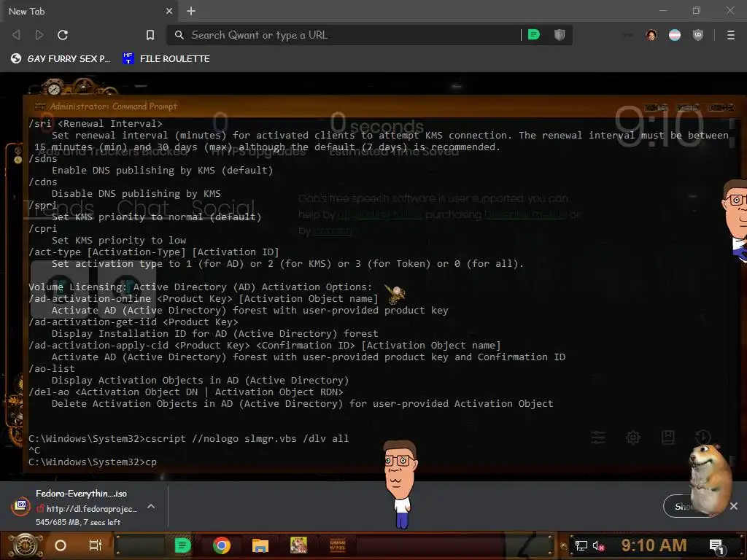The image size is (747, 560).
Task: Open the uBlock Origin extension icon
Action: tap(698, 35)
